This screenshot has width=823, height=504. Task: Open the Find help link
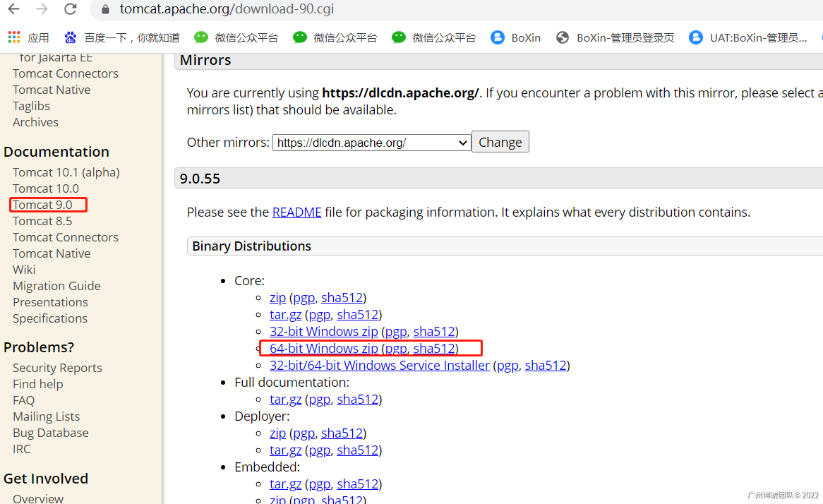click(x=38, y=384)
